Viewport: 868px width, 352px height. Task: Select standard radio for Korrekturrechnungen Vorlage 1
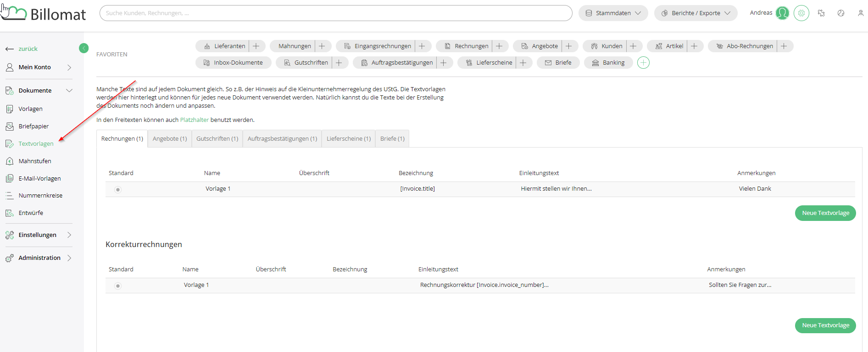pos(118,286)
